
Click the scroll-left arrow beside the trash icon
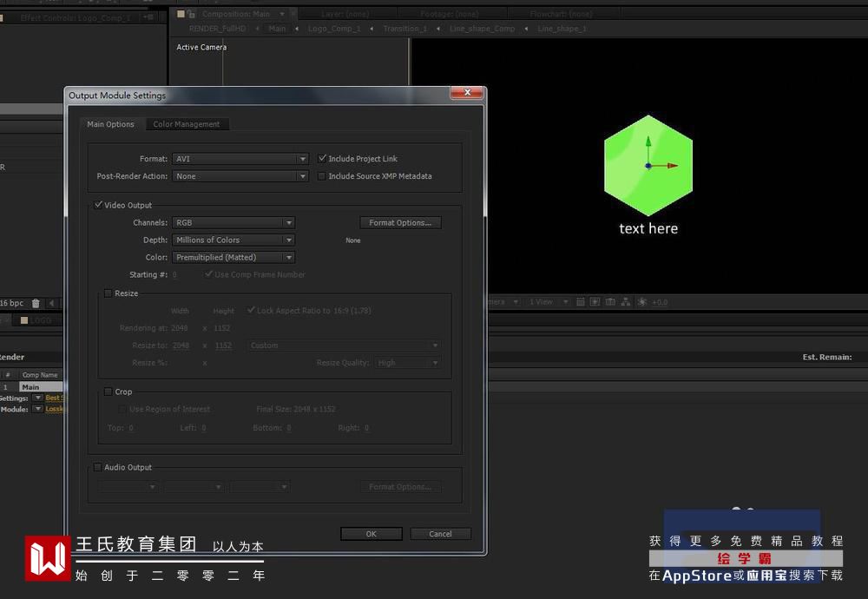click(51, 303)
